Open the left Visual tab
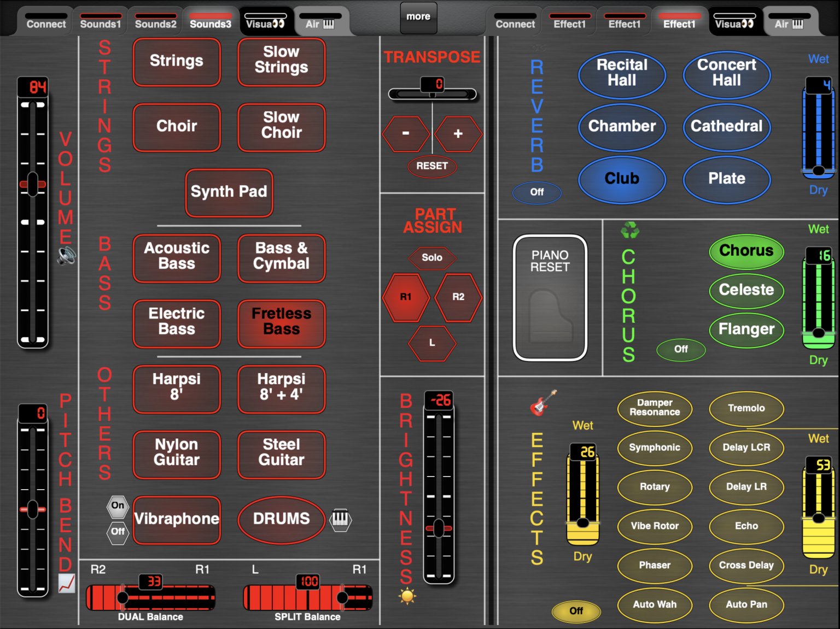840x629 pixels. (x=265, y=22)
